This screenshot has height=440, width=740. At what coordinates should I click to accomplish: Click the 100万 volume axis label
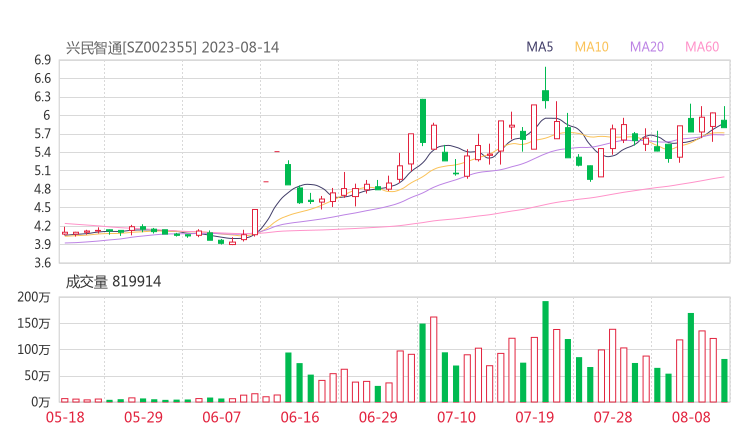point(34,350)
